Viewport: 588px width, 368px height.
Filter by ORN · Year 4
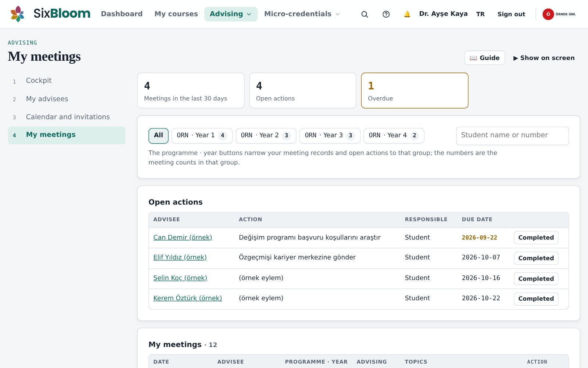[x=394, y=135]
